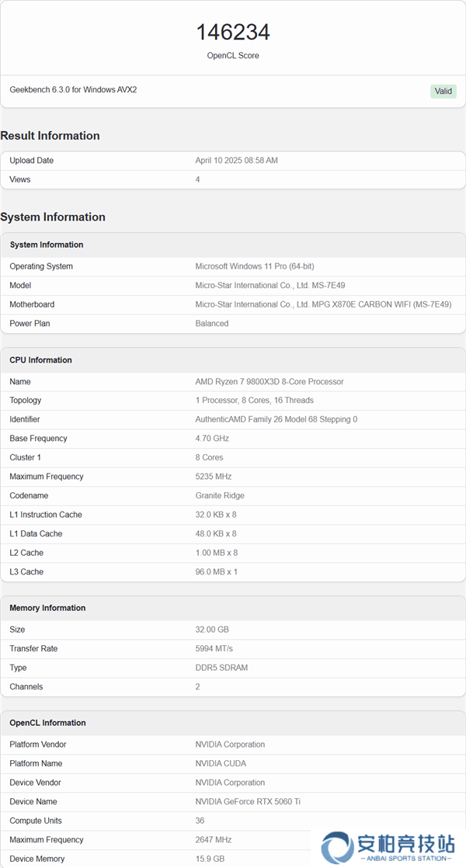Click L2 Cache value 1.00 MB x 8
The height and width of the screenshot is (868, 466).
217,553
